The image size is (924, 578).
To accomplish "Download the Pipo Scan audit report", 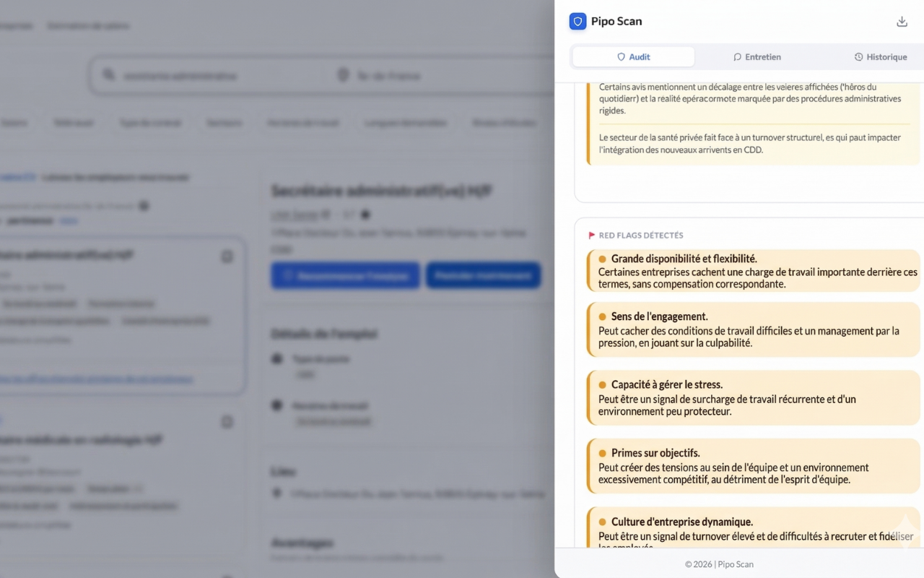I will (902, 22).
